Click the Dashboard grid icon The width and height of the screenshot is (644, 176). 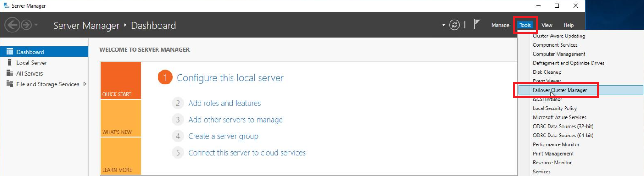point(10,52)
